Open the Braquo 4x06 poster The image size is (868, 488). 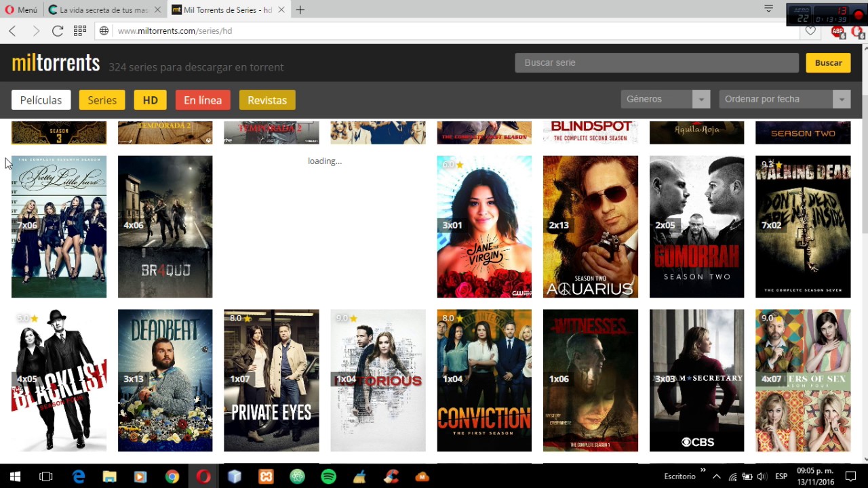[x=165, y=226]
